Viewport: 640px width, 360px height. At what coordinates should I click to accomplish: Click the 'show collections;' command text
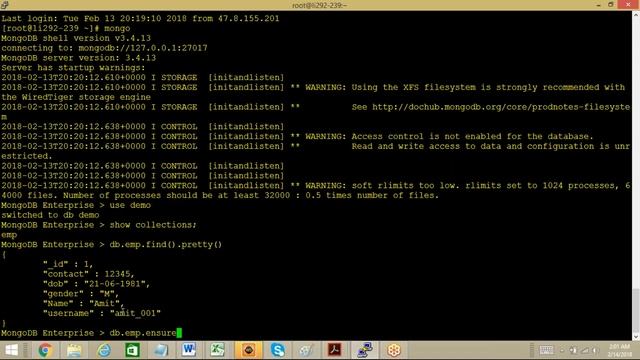[153, 225]
